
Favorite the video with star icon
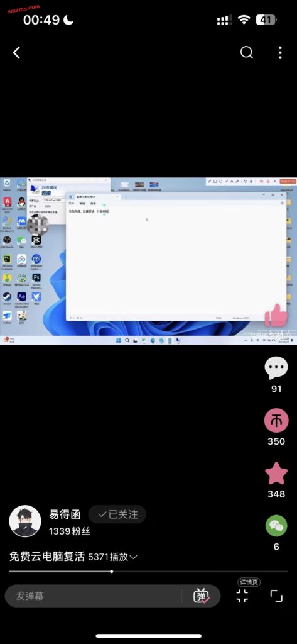276,474
